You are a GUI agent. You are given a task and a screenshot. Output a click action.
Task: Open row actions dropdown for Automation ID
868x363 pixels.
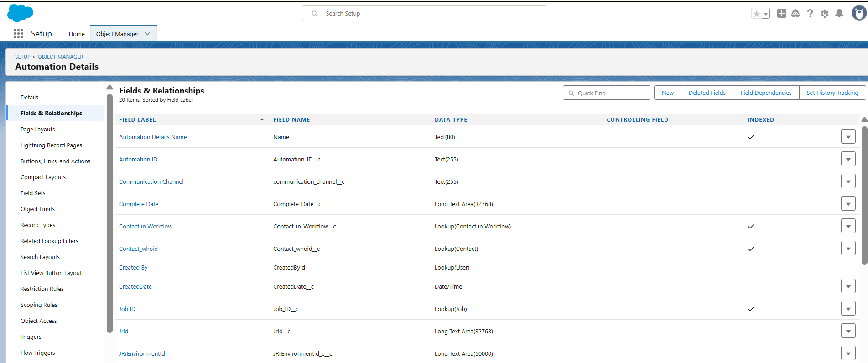point(848,159)
